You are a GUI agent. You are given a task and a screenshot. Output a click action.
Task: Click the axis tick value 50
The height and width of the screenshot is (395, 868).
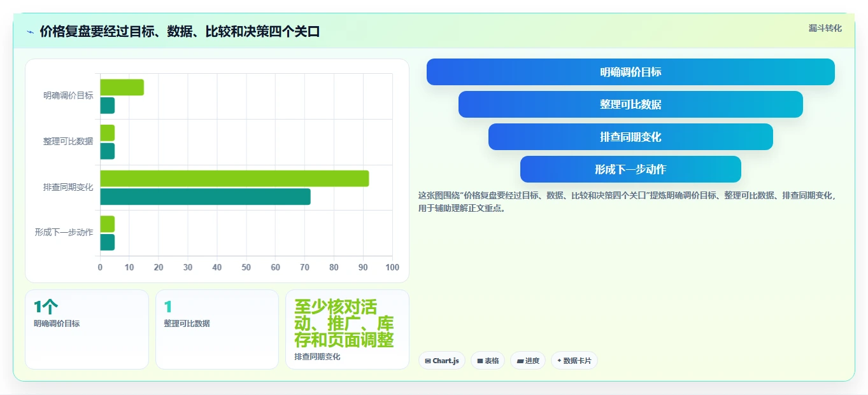coord(246,267)
